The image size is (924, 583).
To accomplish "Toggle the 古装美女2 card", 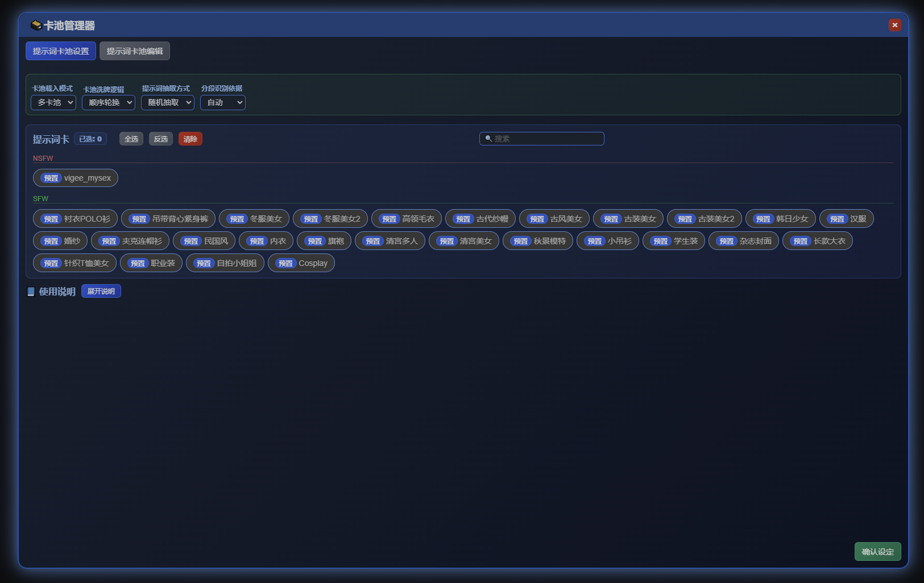I will pyautogui.click(x=705, y=219).
